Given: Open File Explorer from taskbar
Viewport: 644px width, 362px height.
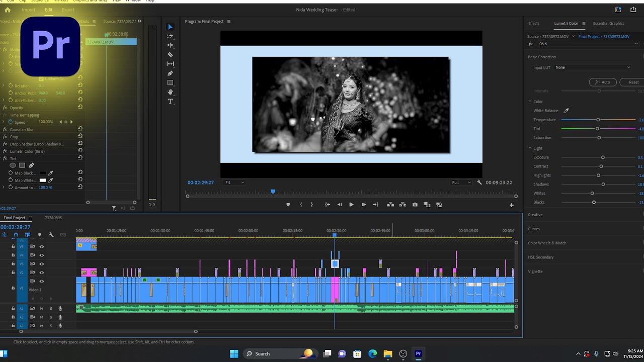Looking at the screenshot, I should coord(387,353).
